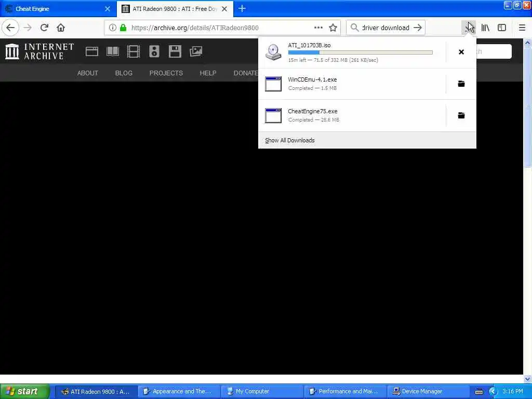Open the Images icon
The height and width of the screenshot is (399, 532).
196,51
